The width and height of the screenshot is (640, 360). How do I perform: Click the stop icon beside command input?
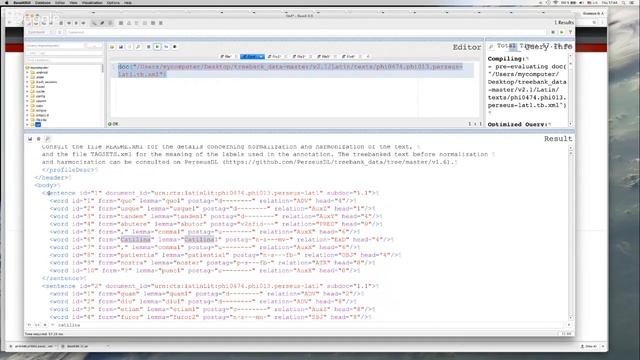(553, 32)
